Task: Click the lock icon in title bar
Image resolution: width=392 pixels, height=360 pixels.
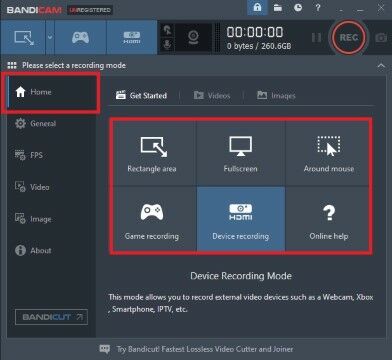Action: [257, 8]
